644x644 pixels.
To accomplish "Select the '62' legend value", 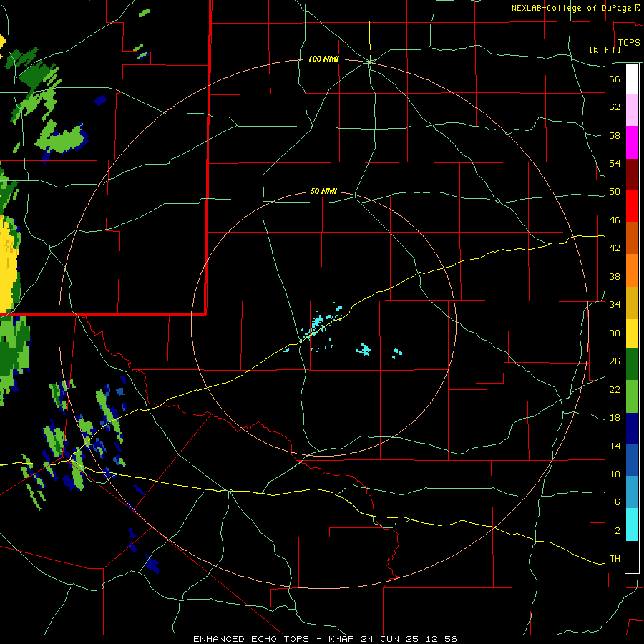I will [x=615, y=107].
